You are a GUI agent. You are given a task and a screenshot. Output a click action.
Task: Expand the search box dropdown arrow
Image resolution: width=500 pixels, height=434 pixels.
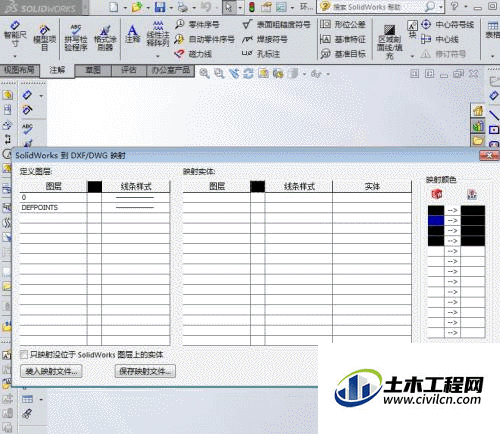(441, 7)
